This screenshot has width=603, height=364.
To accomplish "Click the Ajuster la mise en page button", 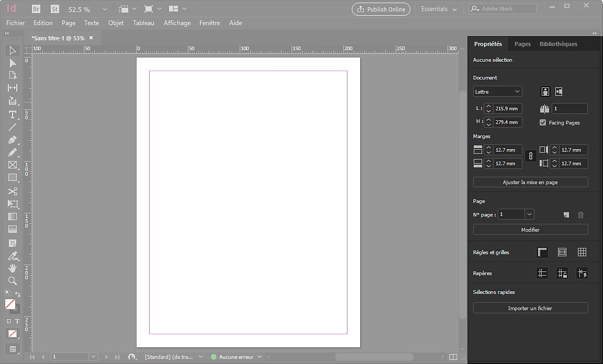I will pos(530,181).
